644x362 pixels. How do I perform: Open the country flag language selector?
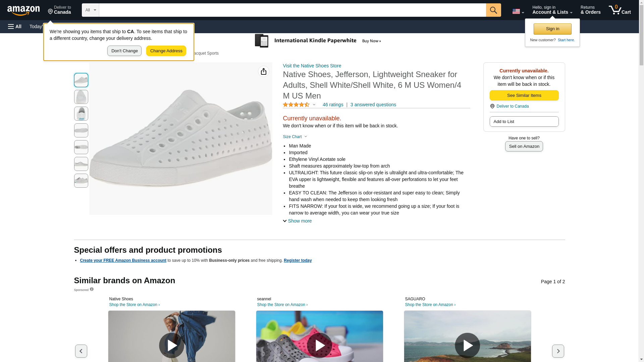(518, 11)
